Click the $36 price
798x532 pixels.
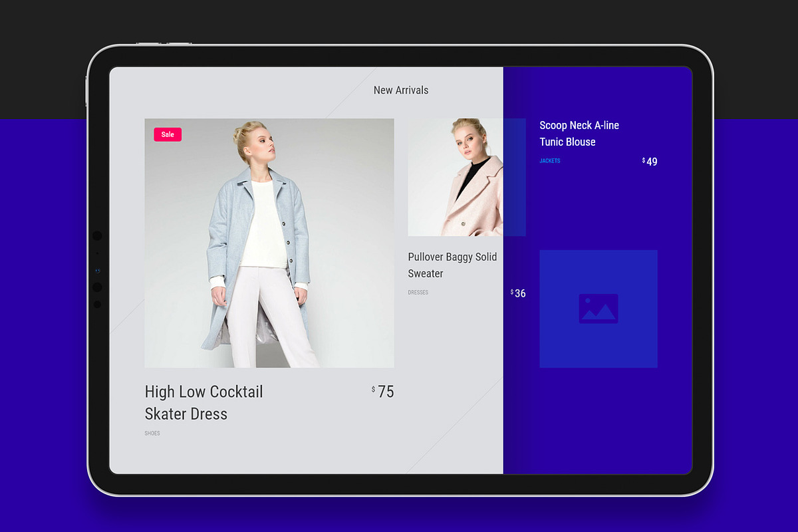tap(518, 293)
